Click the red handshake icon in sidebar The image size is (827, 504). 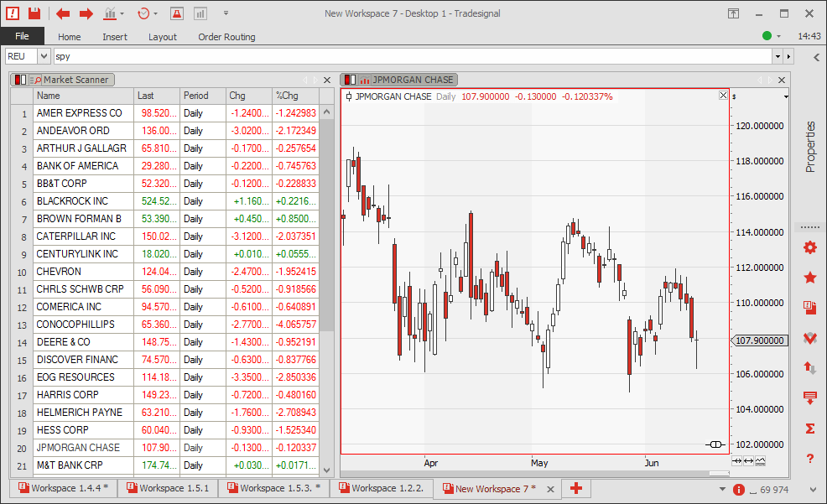[x=810, y=337]
